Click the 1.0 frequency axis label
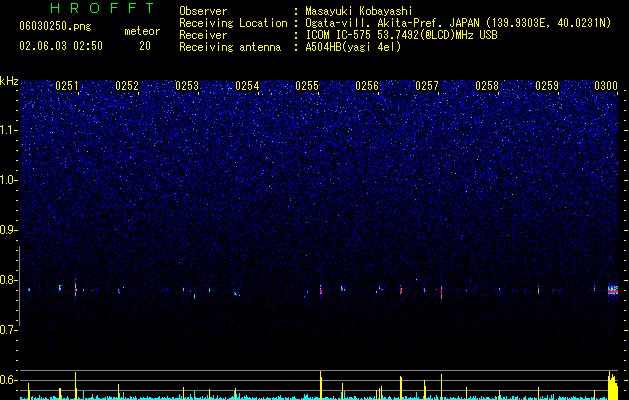The image size is (629, 400). (9, 180)
